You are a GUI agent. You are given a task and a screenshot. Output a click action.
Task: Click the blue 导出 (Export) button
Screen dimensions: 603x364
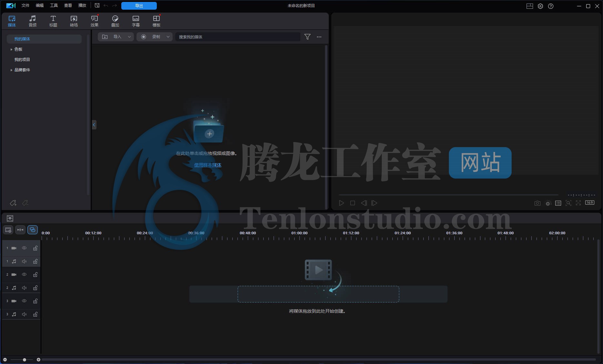click(x=139, y=5)
